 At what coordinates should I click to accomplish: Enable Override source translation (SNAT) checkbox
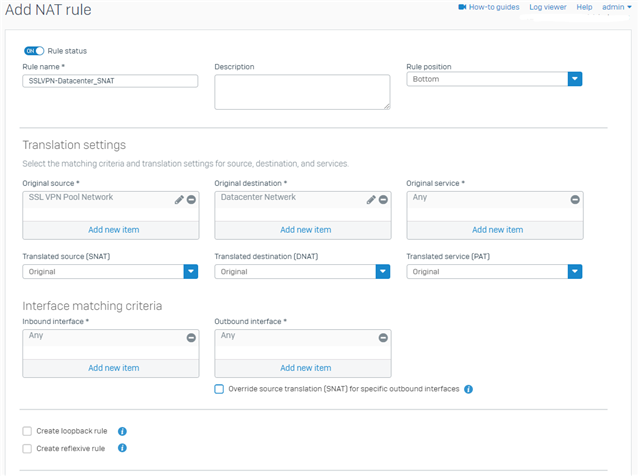point(219,389)
